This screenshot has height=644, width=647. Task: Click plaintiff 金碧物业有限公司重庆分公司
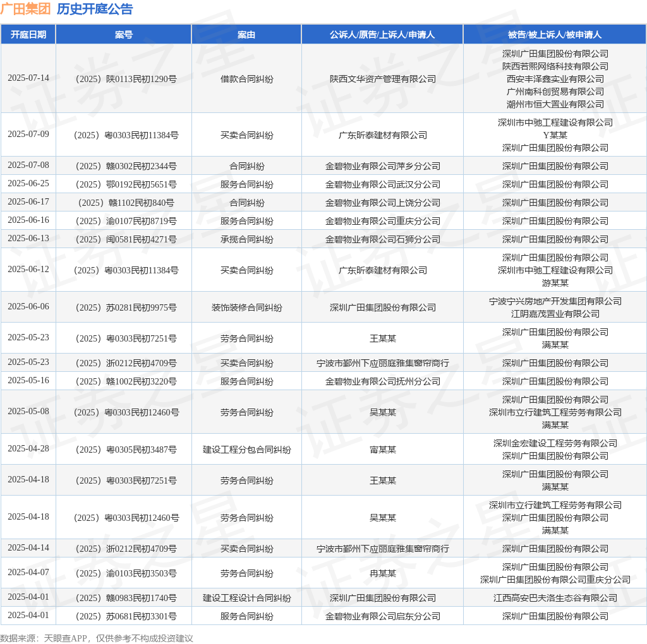[382, 221]
